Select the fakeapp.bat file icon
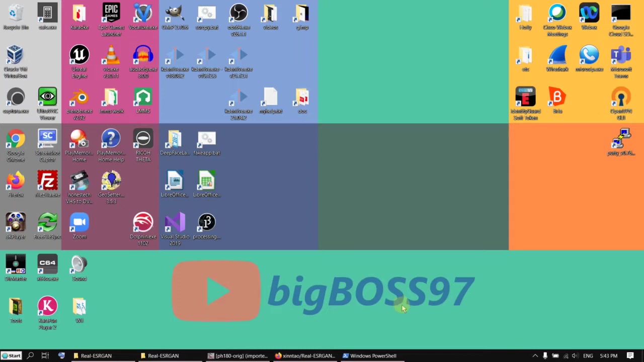Image resolution: width=644 pixels, height=362 pixels. coord(207,143)
